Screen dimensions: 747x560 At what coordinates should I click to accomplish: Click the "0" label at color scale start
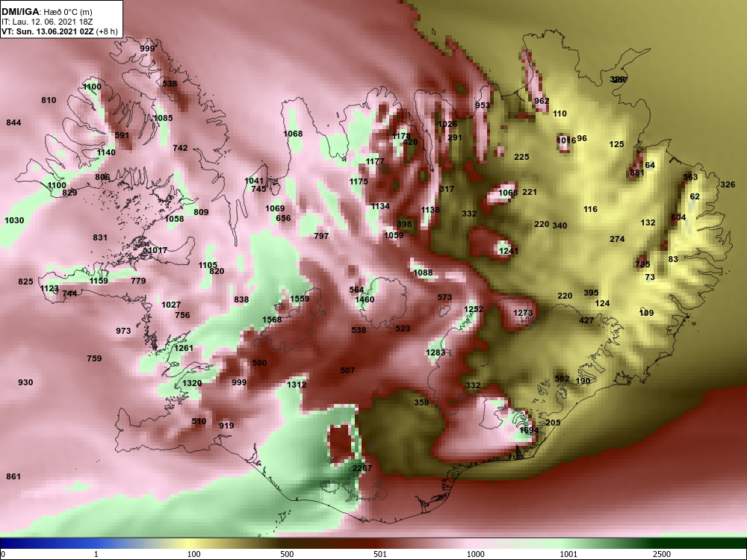4,554
